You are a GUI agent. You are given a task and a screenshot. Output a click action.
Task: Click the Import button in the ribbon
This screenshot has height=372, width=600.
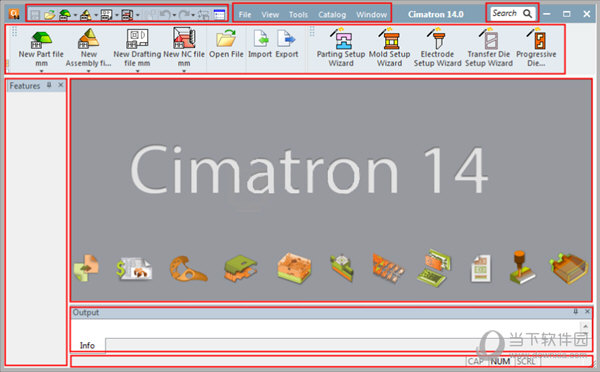point(260,44)
